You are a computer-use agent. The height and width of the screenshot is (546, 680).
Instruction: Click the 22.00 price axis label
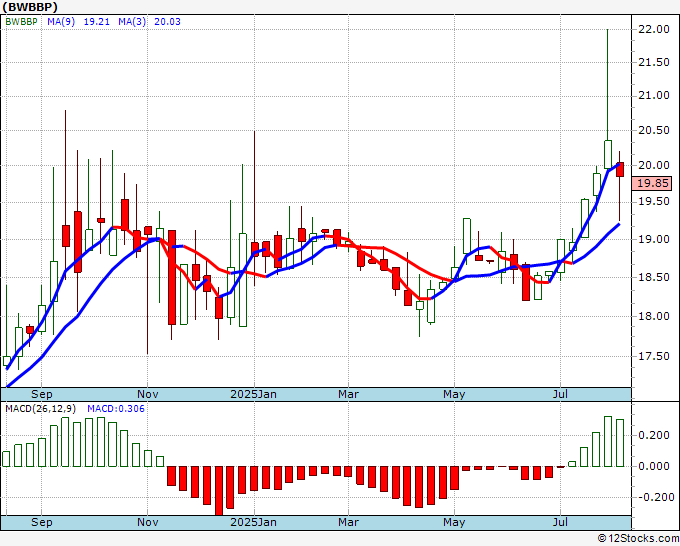pyautogui.click(x=654, y=29)
